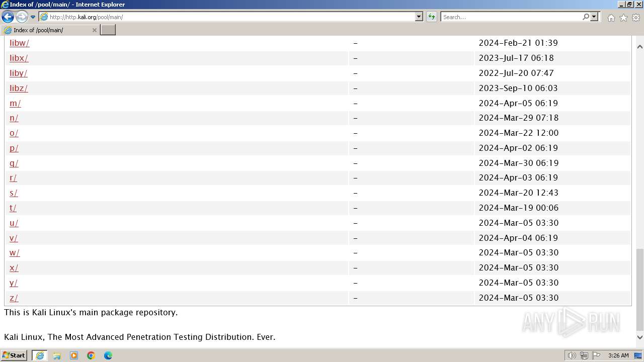The height and width of the screenshot is (362, 644).
Task: Open the y/ directory link
Action: (x=14, y=283)
